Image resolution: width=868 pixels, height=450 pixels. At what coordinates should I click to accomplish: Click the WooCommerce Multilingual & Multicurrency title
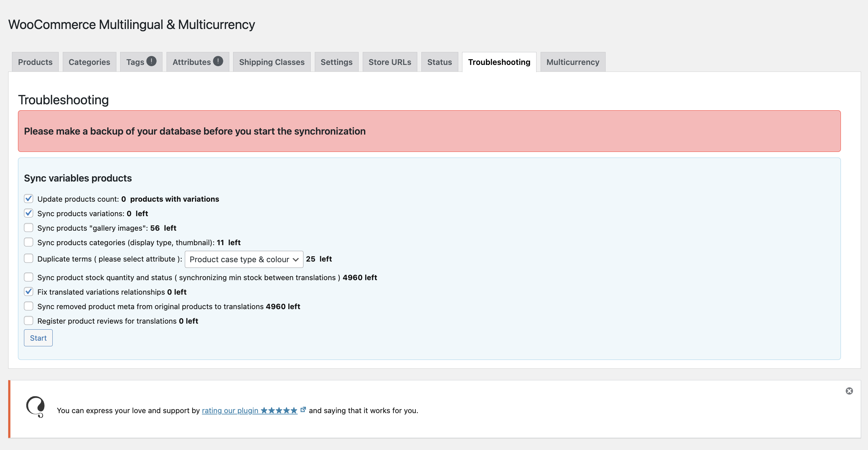tap(132, 25)
